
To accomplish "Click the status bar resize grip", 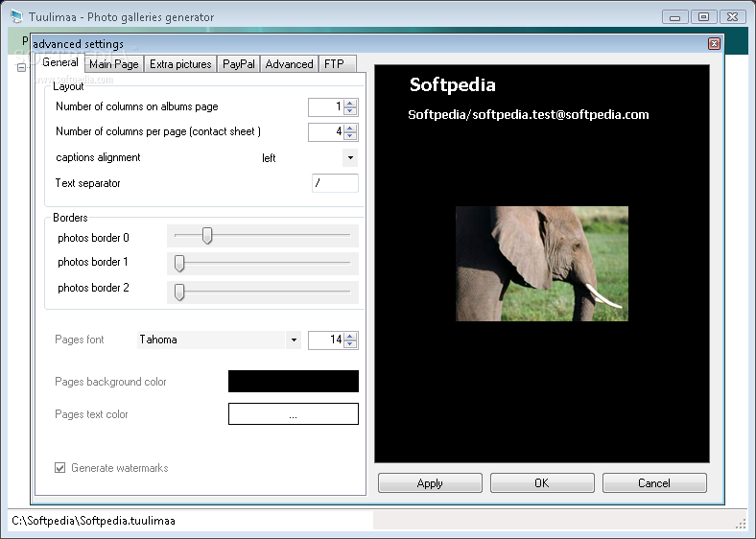I will click(x=741, y=525).
